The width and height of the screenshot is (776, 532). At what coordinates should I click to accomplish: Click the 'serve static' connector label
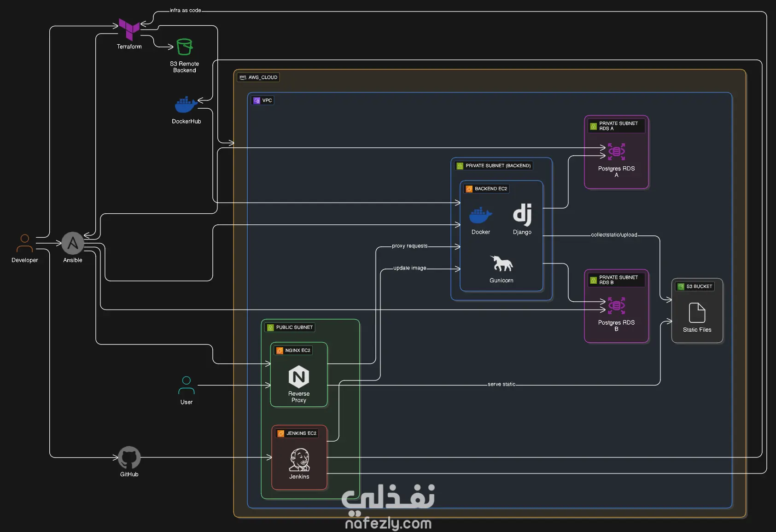[x=502, y=384]
